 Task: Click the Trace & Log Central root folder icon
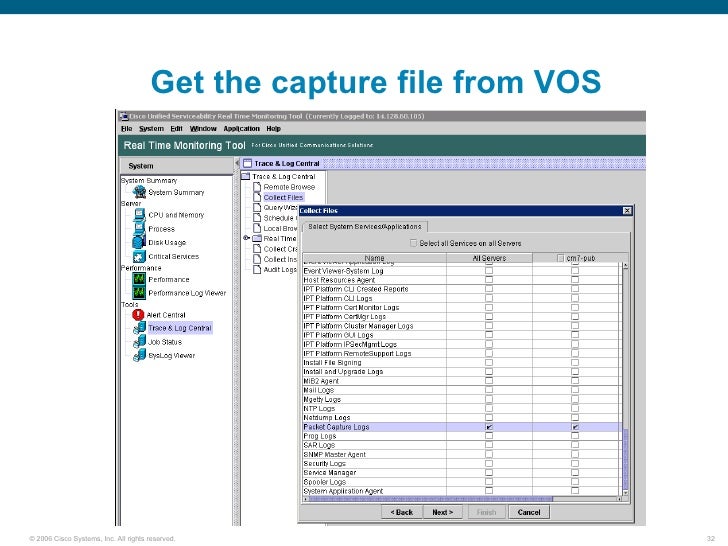tap(246, 176)
